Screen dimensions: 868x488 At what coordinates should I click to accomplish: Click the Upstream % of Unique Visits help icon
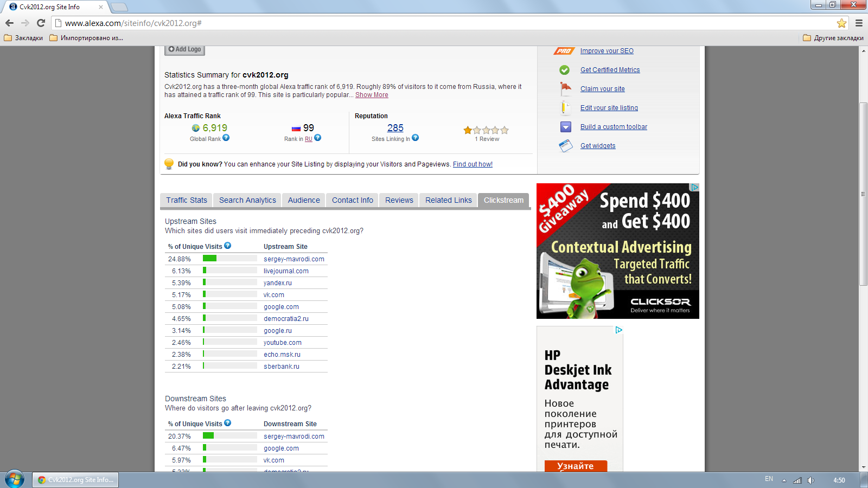[228, 246]
